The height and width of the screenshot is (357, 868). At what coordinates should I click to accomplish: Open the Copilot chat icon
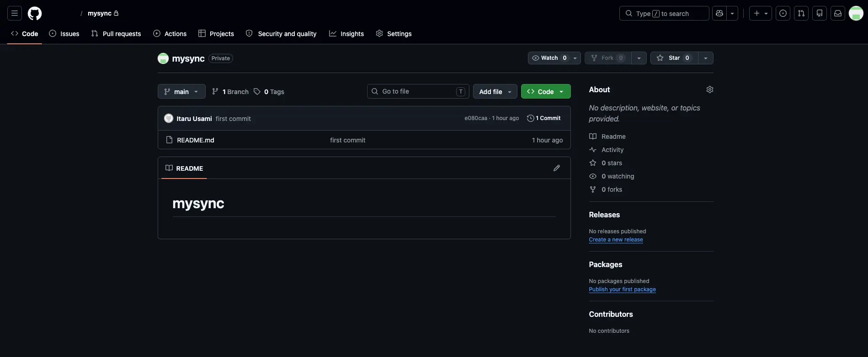[x=719, y=13]
